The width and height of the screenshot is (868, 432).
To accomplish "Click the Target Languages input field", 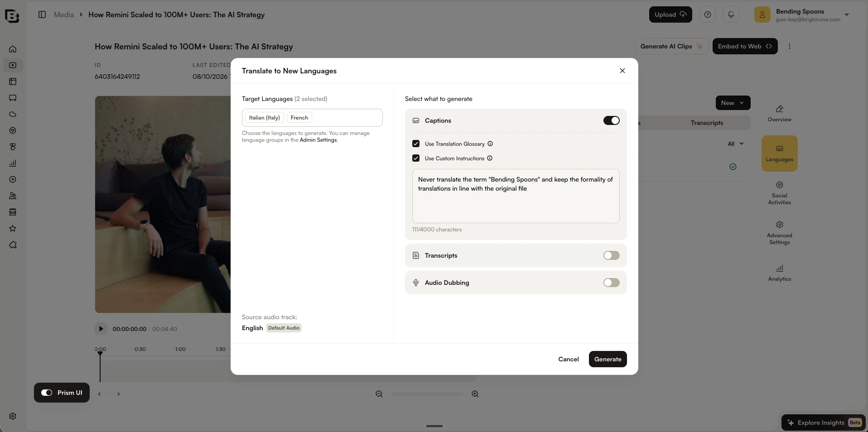I will (312, 118).
